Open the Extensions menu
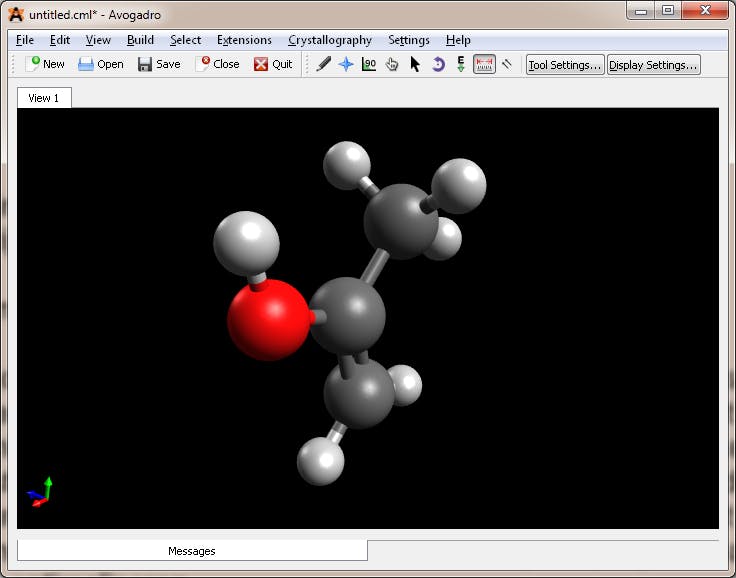The height and width of the screenshot is (578, 736). [x=244, y=40]
